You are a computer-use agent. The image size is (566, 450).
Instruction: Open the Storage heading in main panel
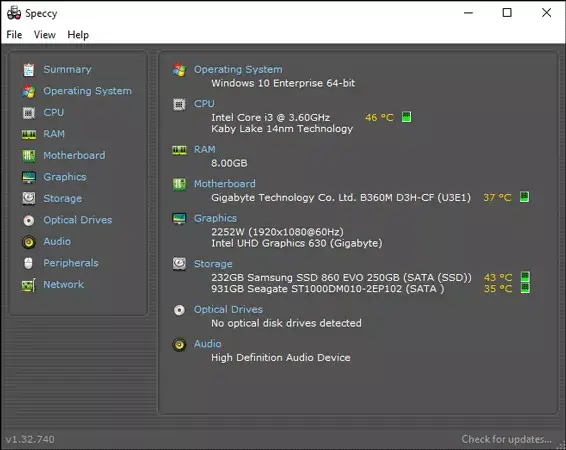click(x=213, y=264)
